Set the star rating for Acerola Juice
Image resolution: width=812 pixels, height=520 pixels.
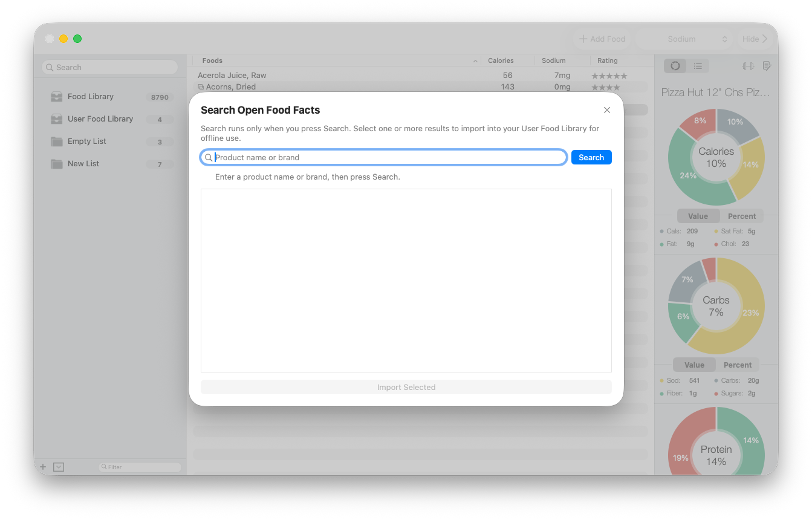pos(609,76)
